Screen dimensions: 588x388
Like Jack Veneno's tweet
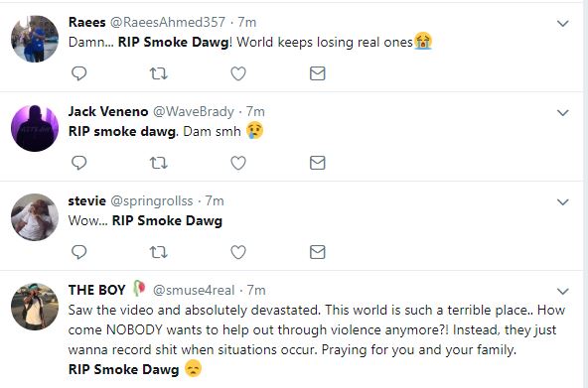(x=238, y=163)
